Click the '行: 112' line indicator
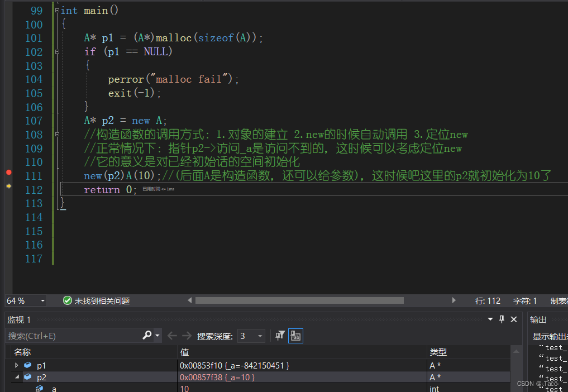 [x=488, y=301]
